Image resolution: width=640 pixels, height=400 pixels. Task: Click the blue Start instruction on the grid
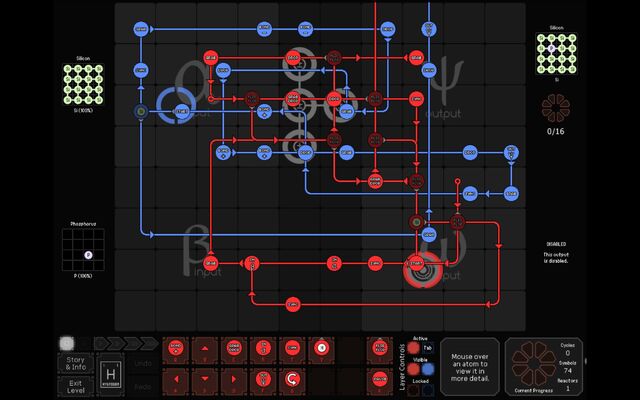point(182,111)
